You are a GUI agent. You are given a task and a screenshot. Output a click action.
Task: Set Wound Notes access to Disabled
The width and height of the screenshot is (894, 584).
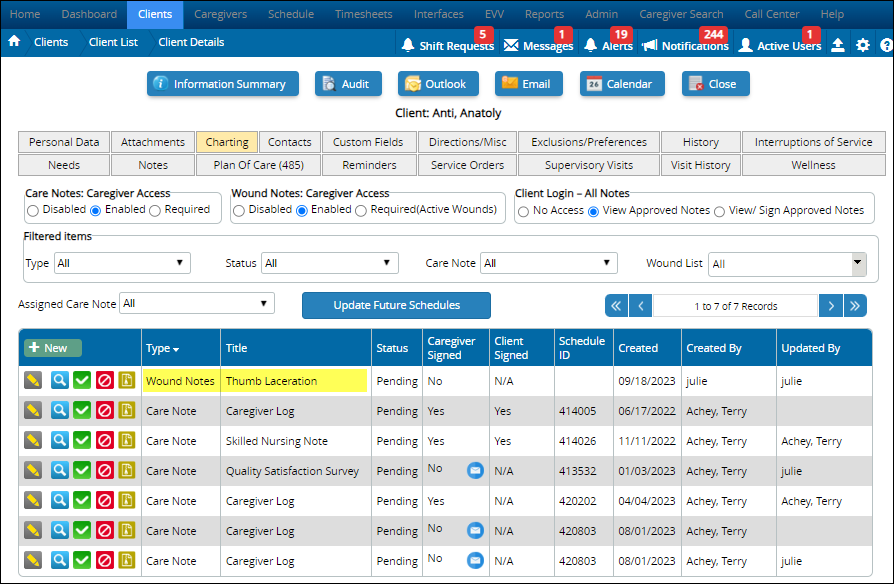239,210
